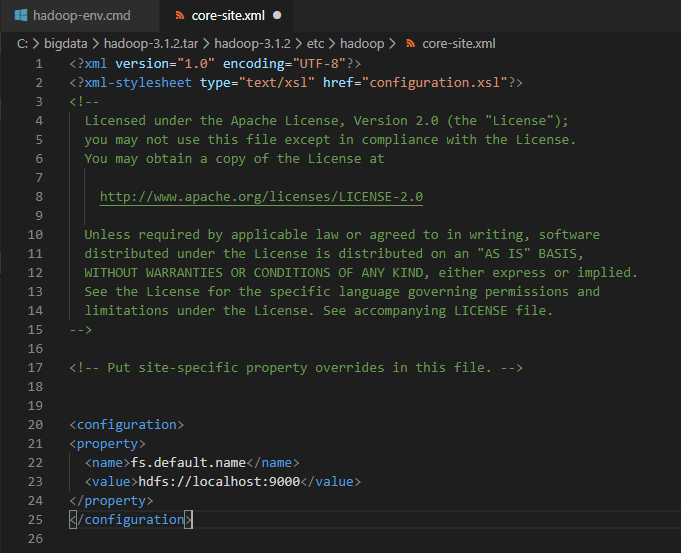Select the core-site.xml editor tab

[227, 16]
